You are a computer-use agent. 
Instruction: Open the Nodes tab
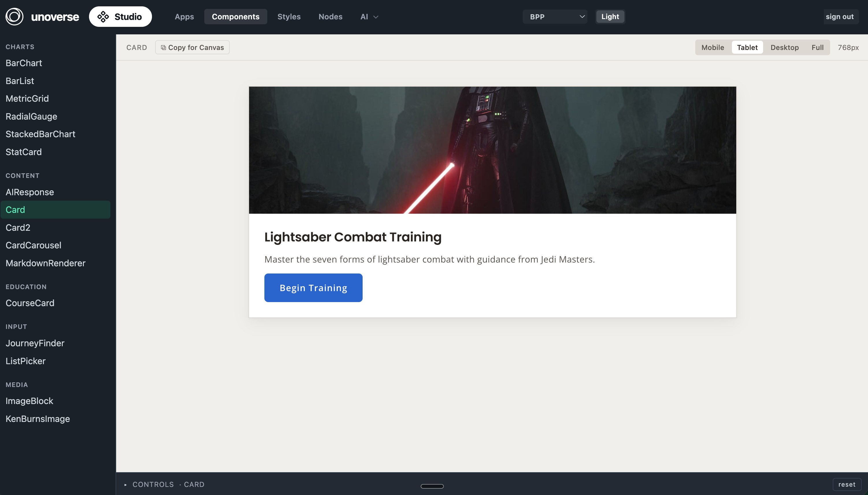(x=330, y=17)
